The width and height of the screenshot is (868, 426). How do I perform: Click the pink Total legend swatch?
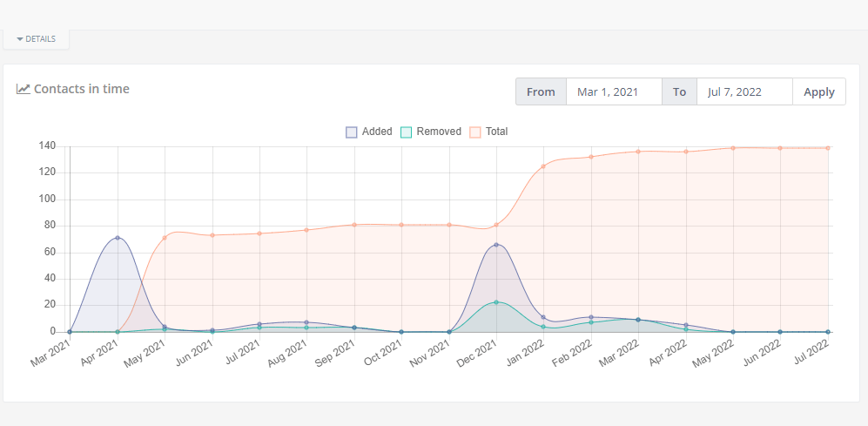click(475, 132)
